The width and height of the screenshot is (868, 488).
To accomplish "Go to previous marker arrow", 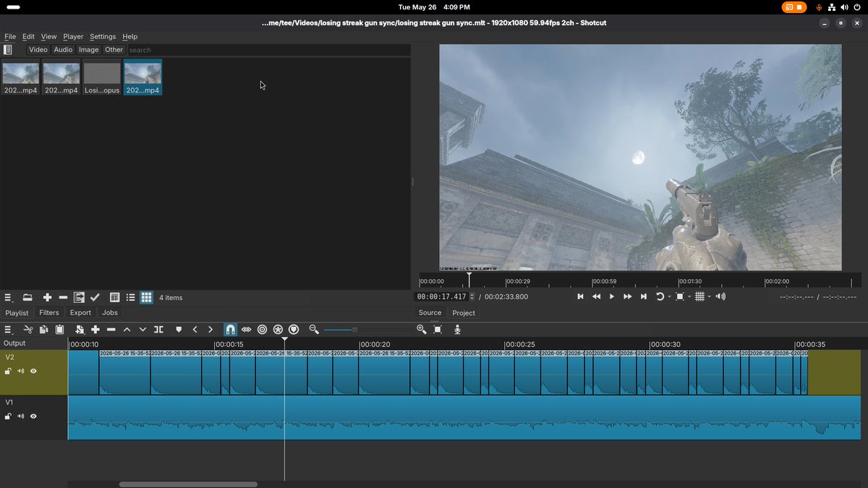I will [195, 330].
